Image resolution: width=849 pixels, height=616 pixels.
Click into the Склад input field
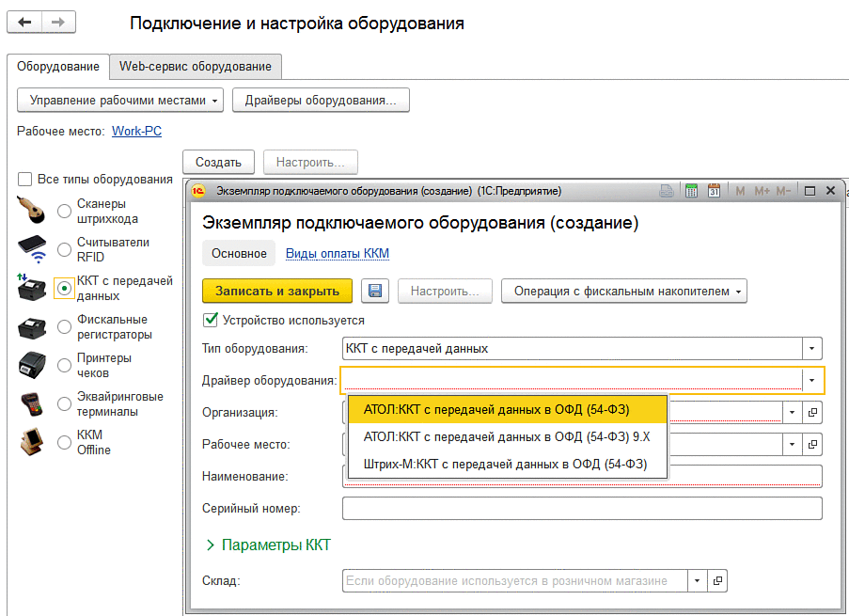click(x=515, y=581)
